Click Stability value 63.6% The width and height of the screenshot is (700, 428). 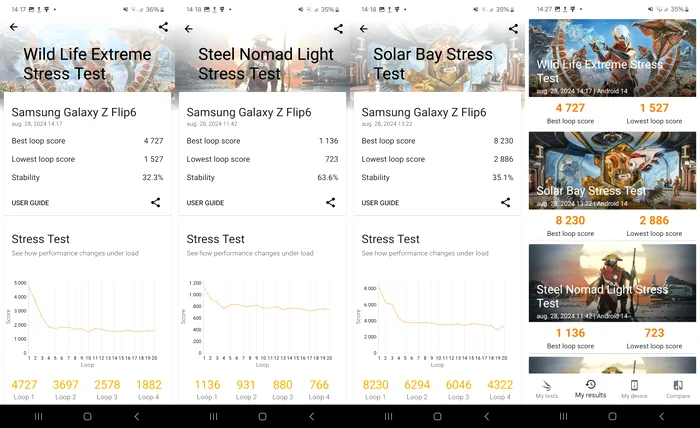tap(328, 177)
